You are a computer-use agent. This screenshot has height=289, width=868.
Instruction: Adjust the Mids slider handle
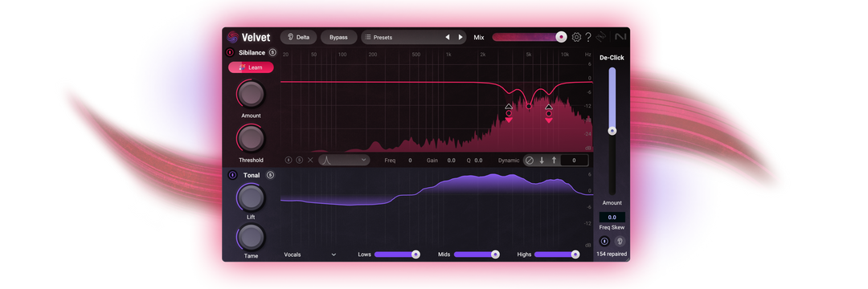(x=495, y=254)
